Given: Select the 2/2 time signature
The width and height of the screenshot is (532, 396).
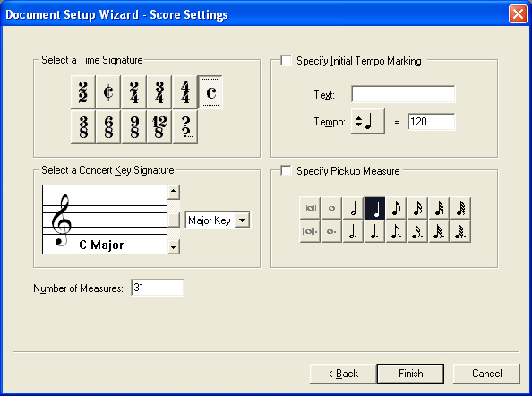Looking at the screenshot, I should pos(82,92).
